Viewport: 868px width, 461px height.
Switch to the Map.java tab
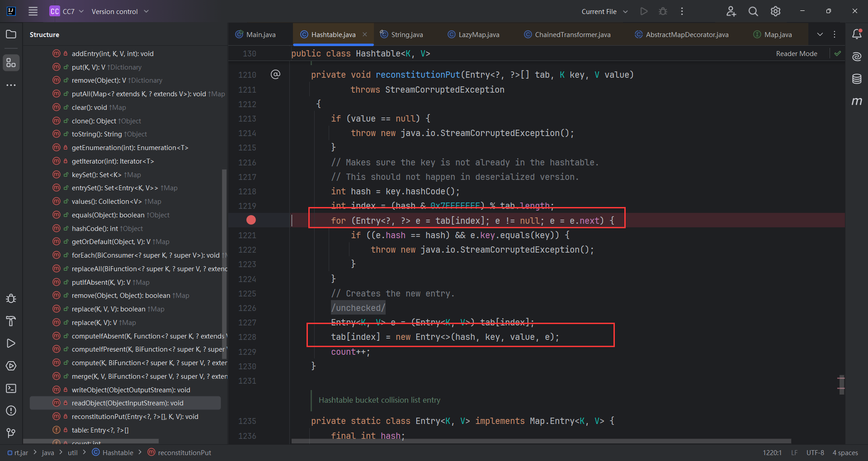[x=773, y=34]
